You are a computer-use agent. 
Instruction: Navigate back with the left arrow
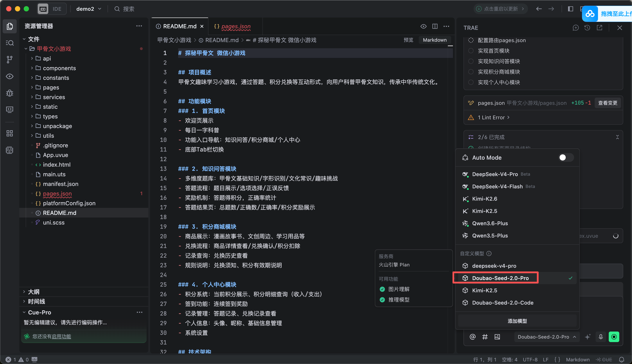coord(539,9)
